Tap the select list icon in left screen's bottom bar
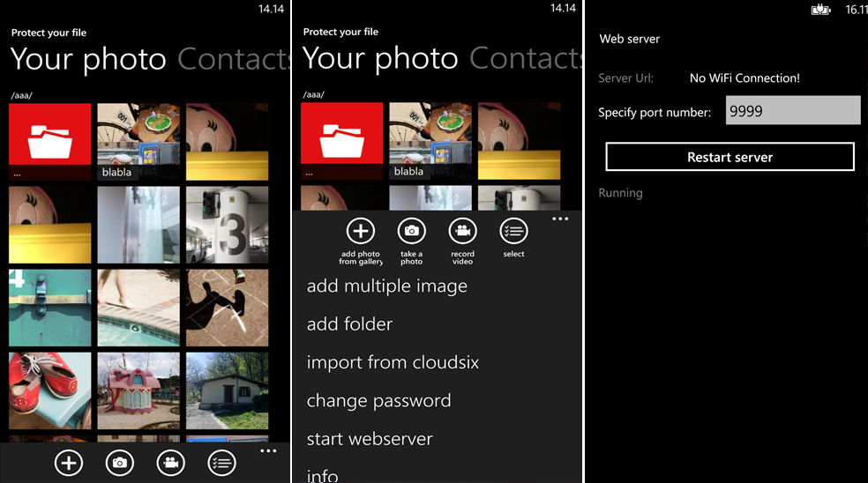This screenshot has height=483, width=868. tap(221, 463)
